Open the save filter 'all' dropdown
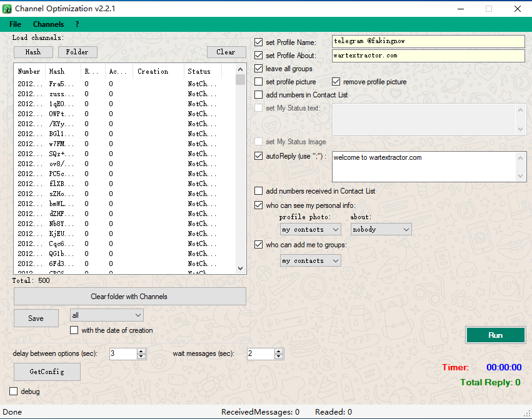This screenshot has height=419, width=532. click(107, 315)
